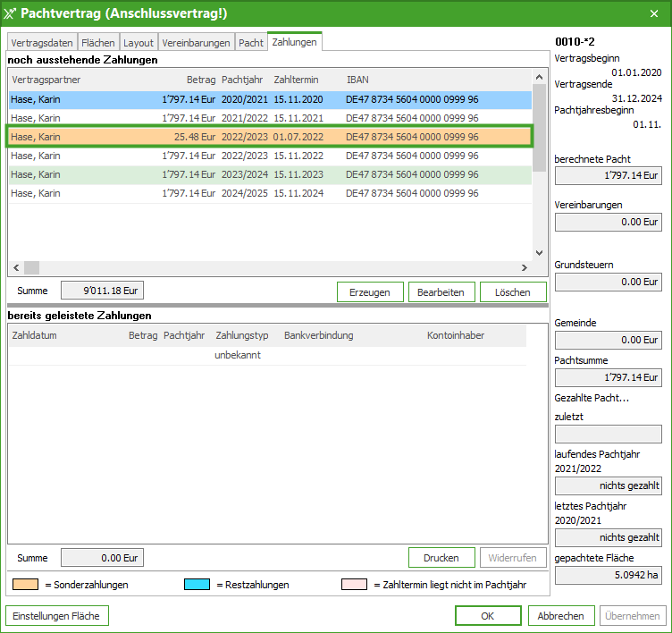
Task: Close the Pachtvertrag dialog window
Action: tap(653, 13)
